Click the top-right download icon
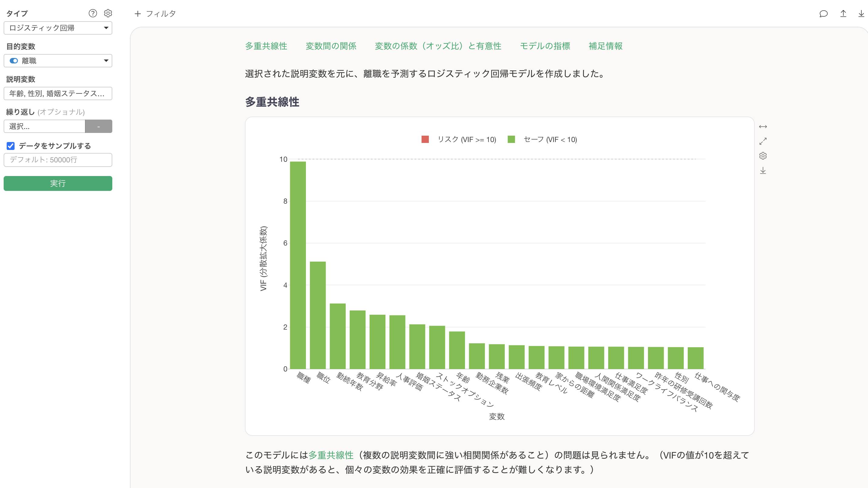Viewport: 868px width, 488px height. pos(861,13)
